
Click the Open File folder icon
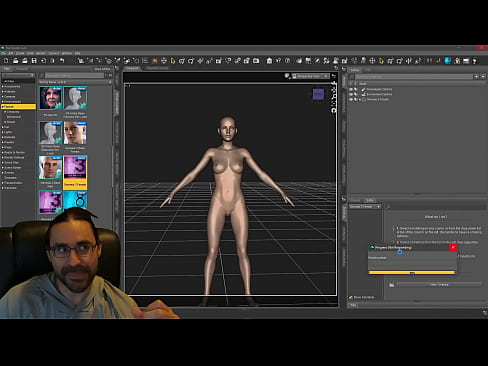tap(15, 61)
